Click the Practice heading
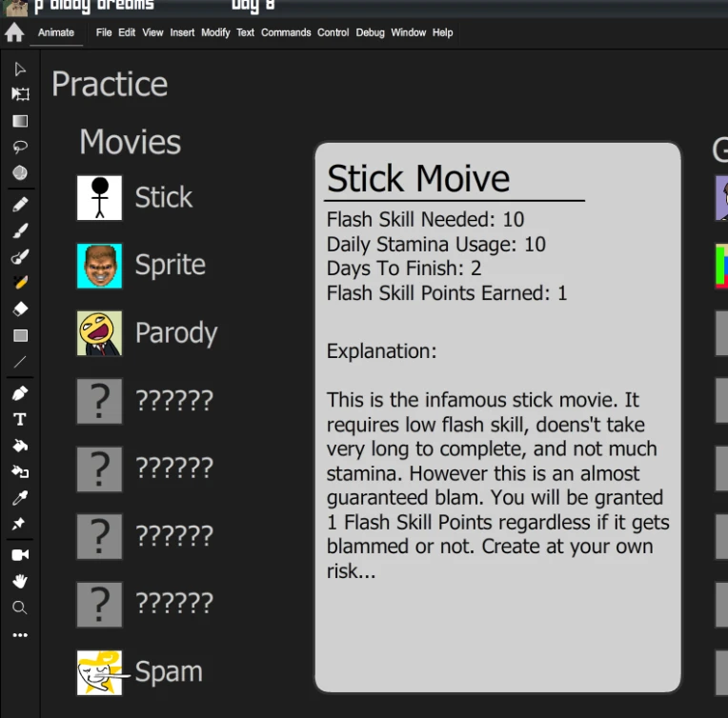Viewport: 728px width, 718px height. tap(110, 85)
